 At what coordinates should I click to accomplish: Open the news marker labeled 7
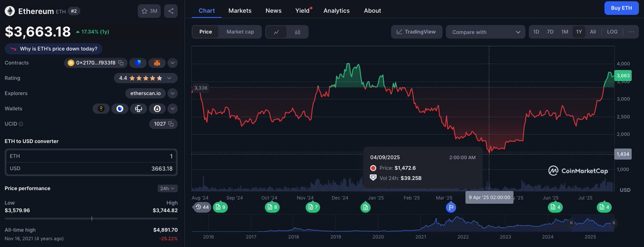(x=313, y=207)
